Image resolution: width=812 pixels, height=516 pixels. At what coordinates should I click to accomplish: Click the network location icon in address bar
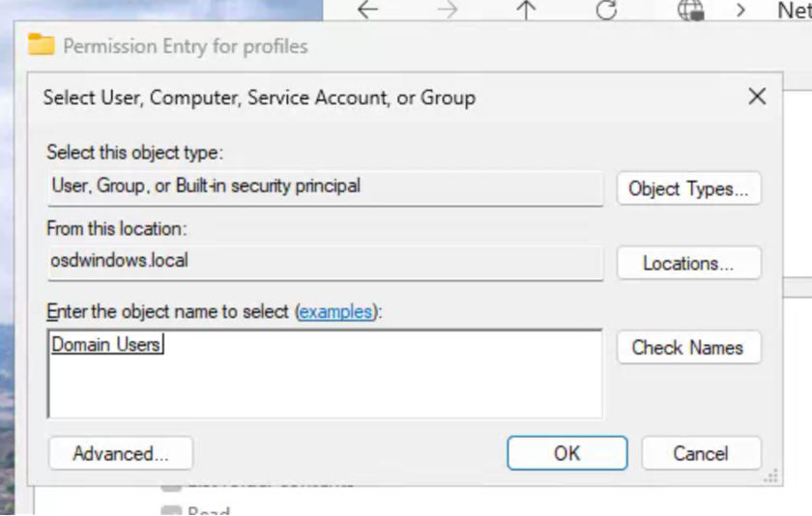[x=690, y=10]
